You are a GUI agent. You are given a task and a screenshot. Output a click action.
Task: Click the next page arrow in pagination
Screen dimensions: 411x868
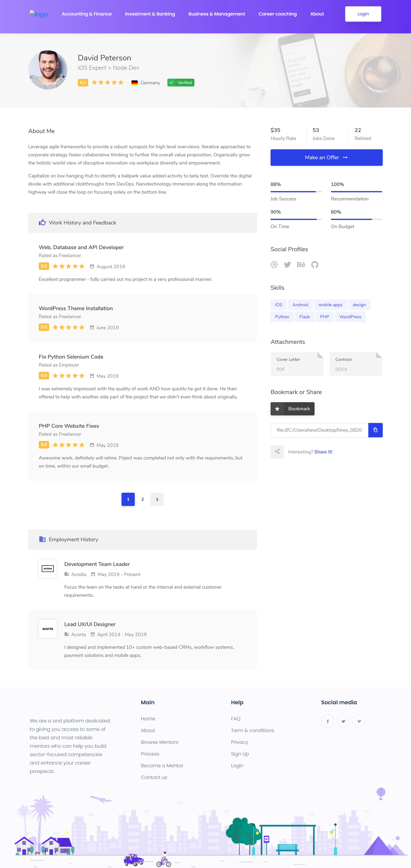click(157, 499)
